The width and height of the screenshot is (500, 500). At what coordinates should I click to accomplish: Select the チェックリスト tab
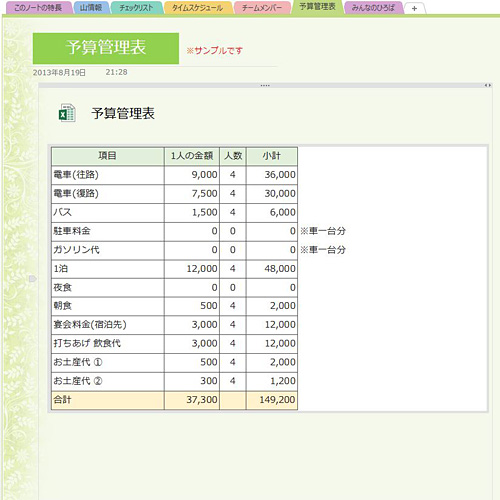[136, 8]
